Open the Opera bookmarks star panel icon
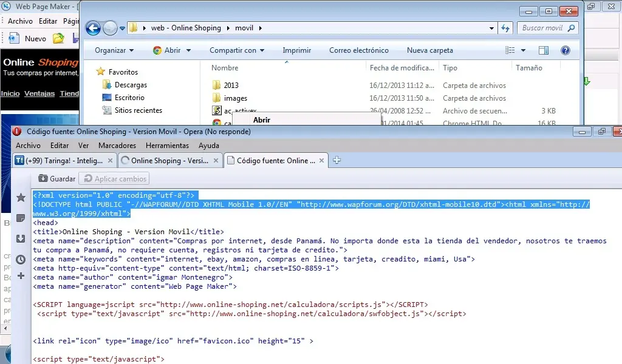622x364 pixels. point(21,197)
